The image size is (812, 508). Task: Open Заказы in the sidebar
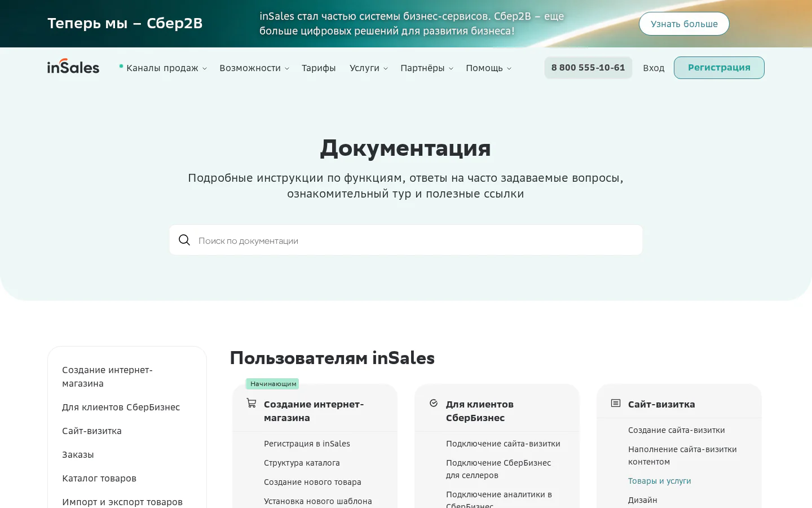click(78, 454)
